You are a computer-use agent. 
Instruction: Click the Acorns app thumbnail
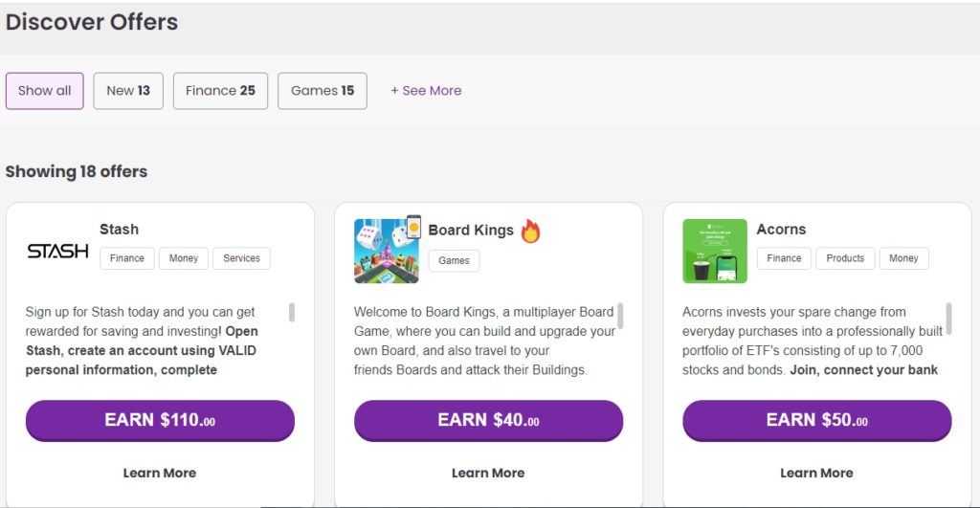point(714,252)
